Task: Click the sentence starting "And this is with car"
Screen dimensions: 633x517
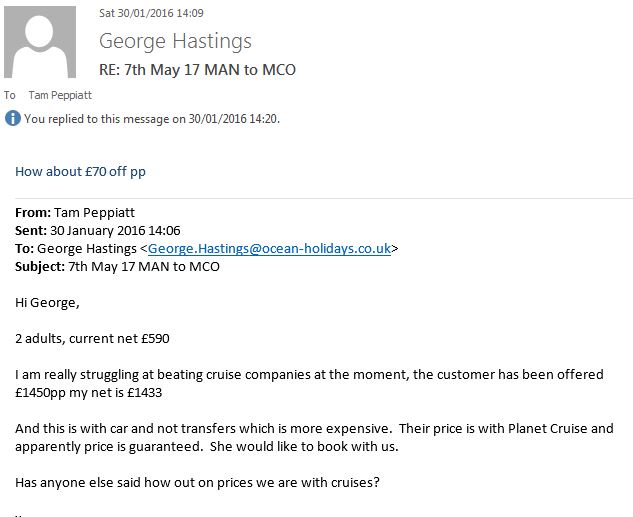Action: tap(314, 428)
